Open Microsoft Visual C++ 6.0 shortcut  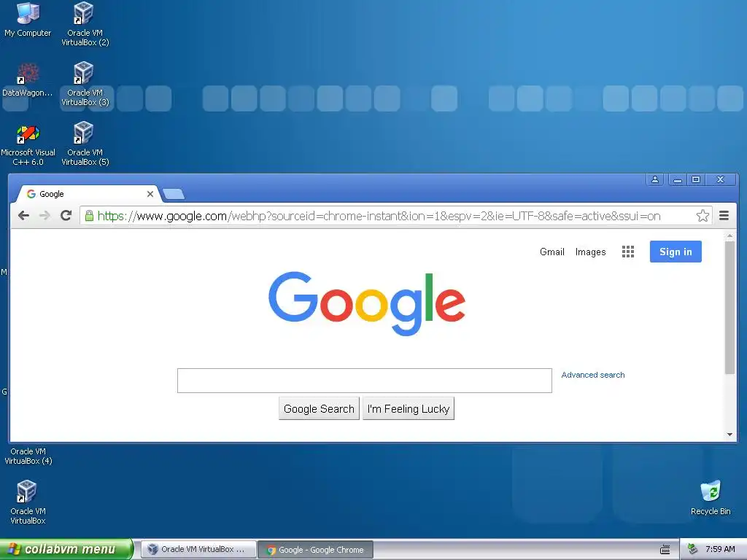28,144
